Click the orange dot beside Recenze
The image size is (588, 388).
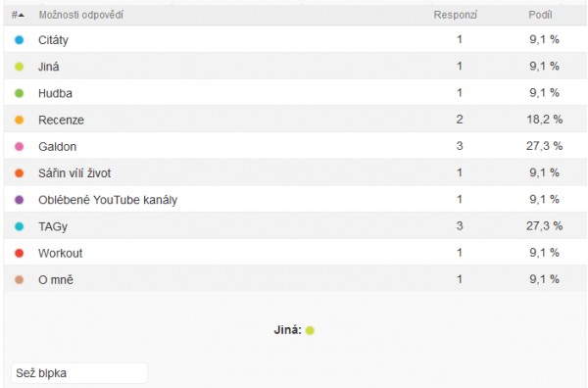[20, 120]
